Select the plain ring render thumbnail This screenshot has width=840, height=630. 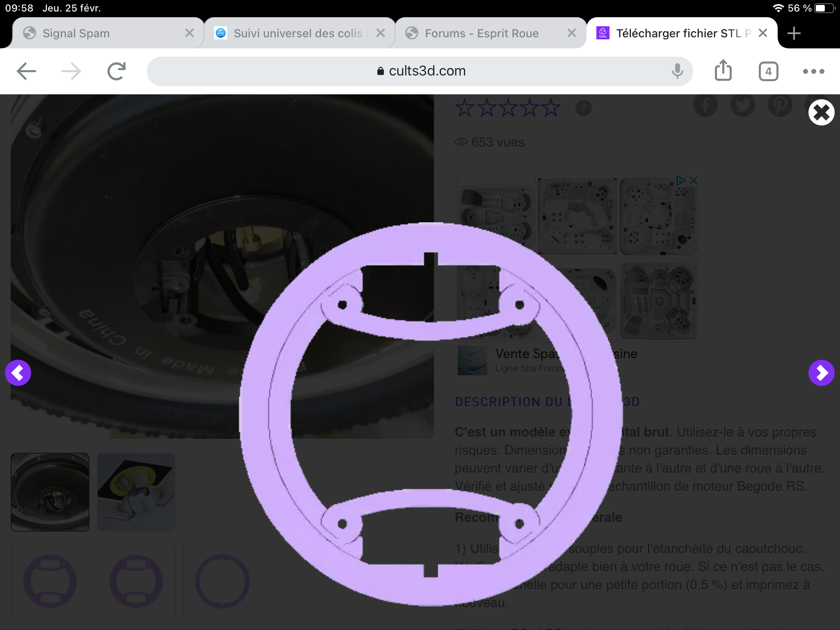point(222,581)
